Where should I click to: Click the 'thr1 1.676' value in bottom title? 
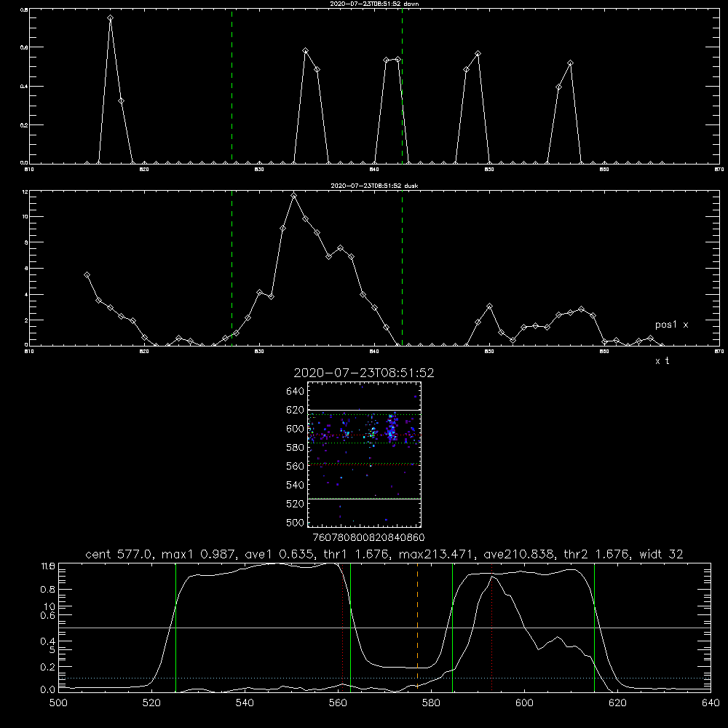(x=357, y=554)
